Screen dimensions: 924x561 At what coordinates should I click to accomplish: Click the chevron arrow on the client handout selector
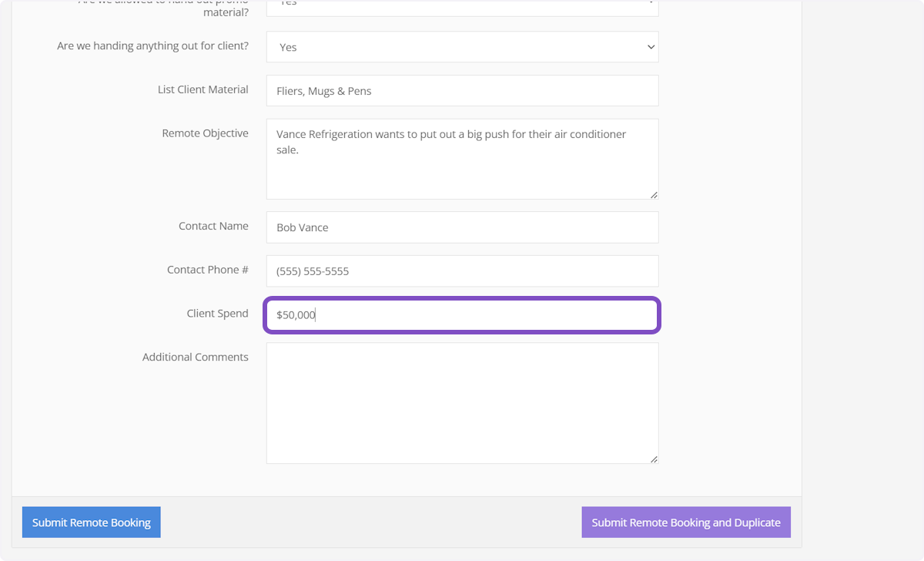pos(650,46)
